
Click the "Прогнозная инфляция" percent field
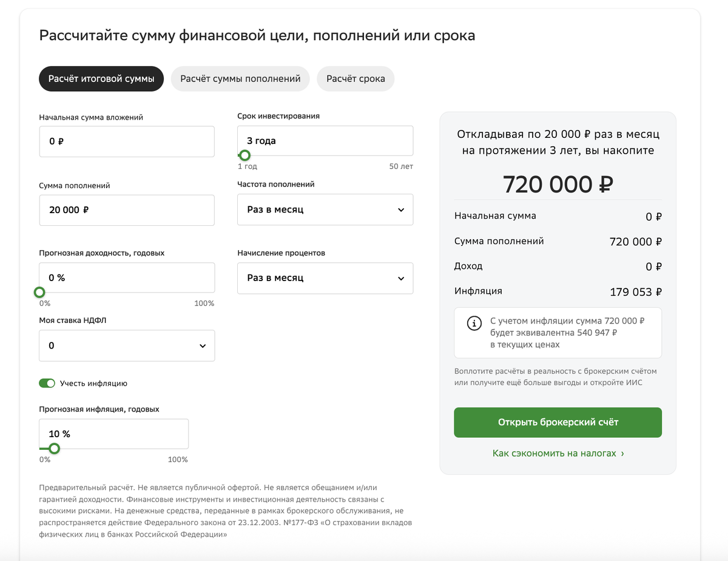point(113,433)
